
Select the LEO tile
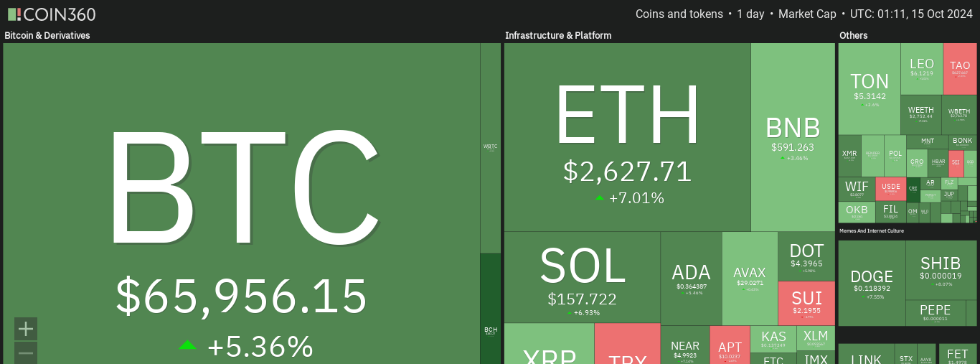point(922,69)
